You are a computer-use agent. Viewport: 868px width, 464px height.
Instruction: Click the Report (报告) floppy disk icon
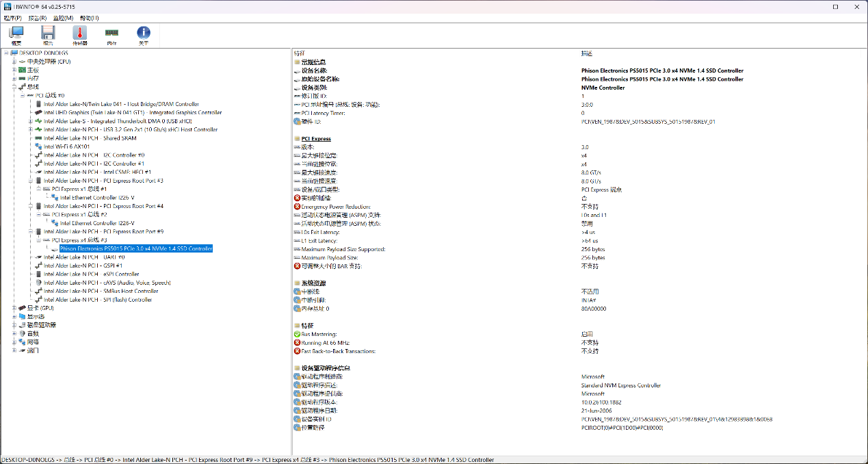pyautogui.click(x=48, y=34)
